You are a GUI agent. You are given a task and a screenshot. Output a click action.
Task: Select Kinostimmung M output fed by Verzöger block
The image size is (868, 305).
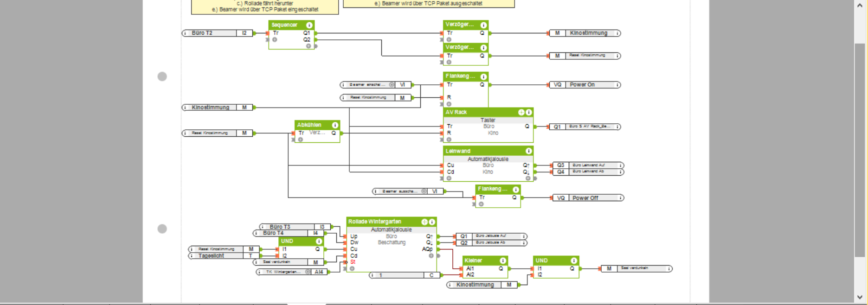tap(585, 33)
